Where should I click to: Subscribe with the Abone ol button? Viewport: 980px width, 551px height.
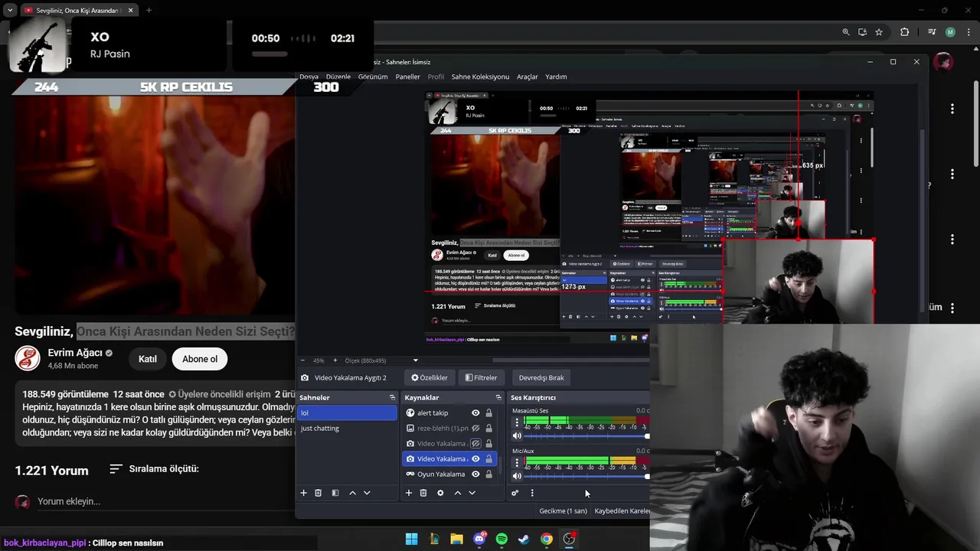click(200, 359)
